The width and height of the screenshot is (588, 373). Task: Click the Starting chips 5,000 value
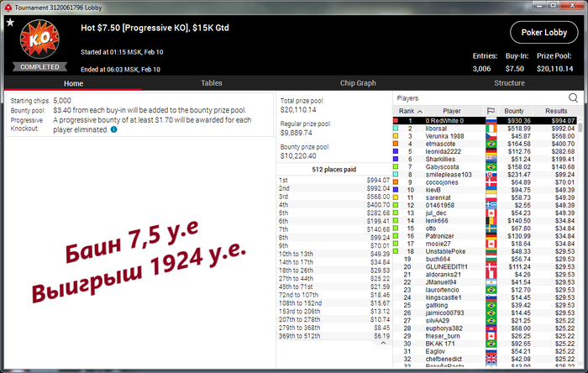pyautogui.click(x=62, y=101)
